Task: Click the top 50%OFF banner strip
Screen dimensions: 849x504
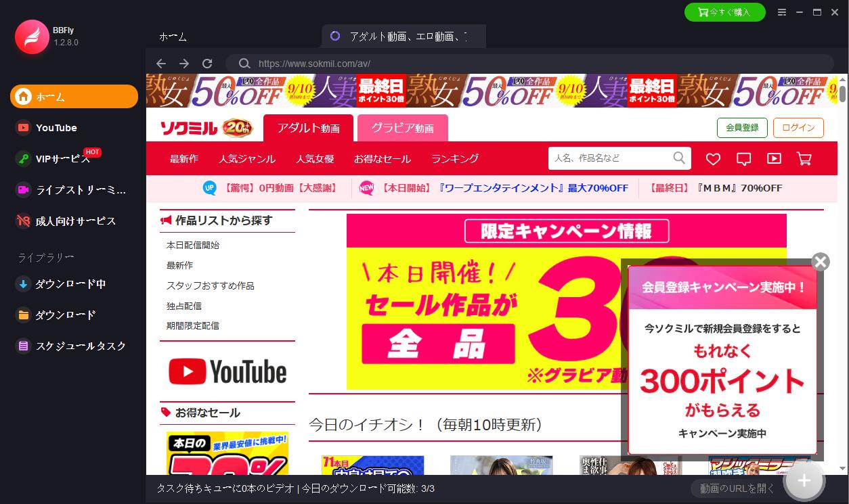Action: point(492,90)
